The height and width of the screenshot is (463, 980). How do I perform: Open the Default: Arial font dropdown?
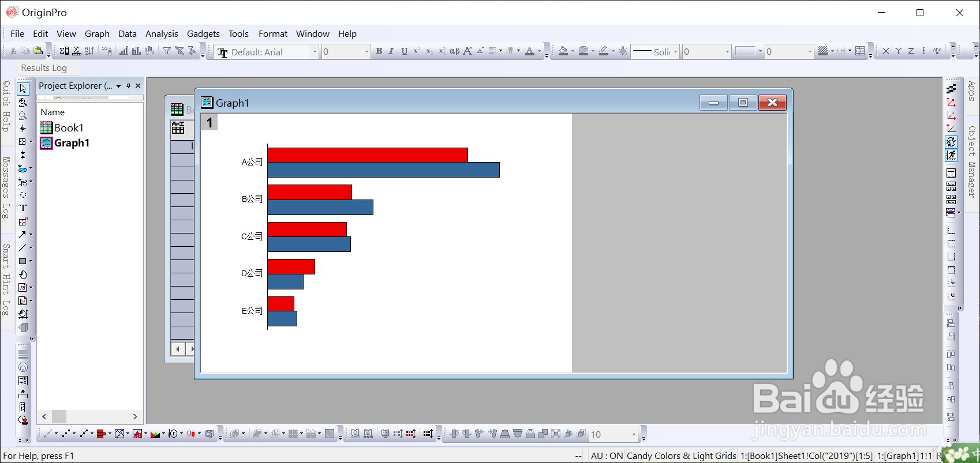[x=315, y=52]
